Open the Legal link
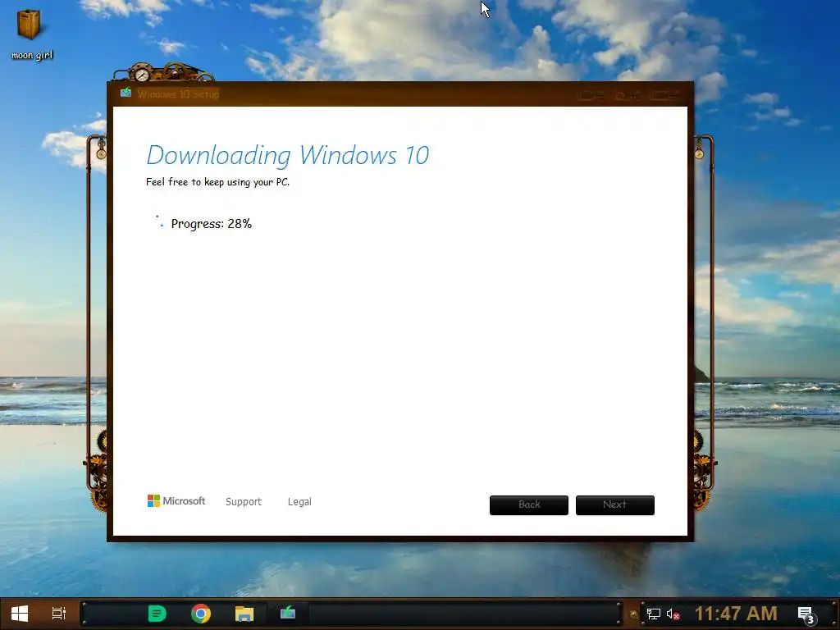 [299, 502]
